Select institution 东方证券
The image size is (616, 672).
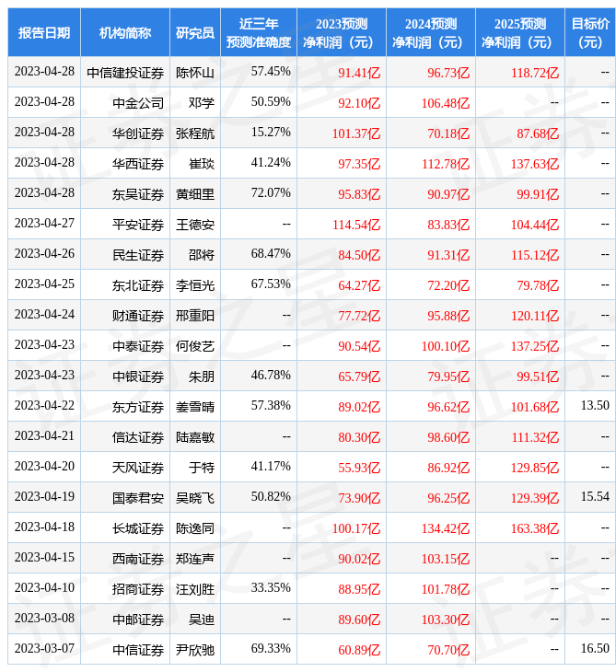(138, 407)
